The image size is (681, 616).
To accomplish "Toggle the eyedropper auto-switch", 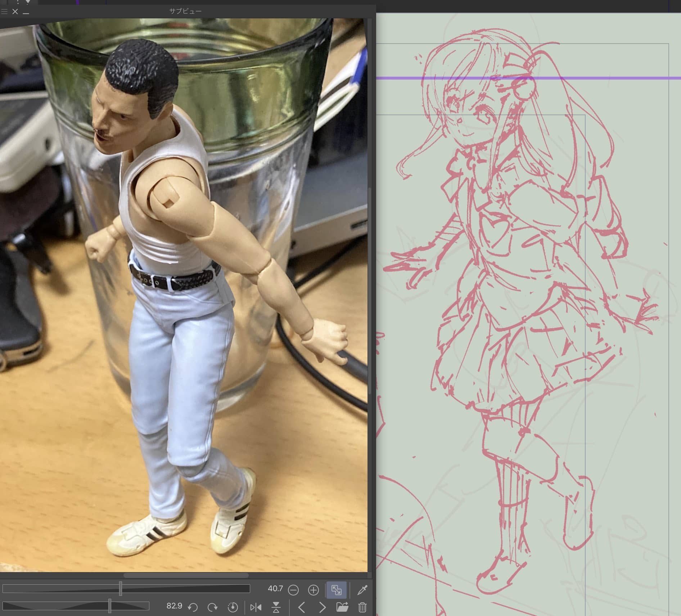I will click(x=362, y=590).
